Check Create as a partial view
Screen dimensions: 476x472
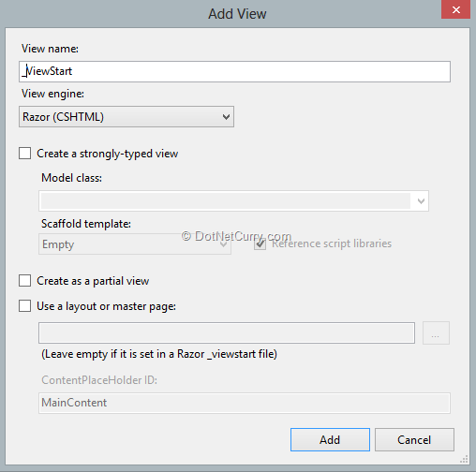[x=24, y=281]
